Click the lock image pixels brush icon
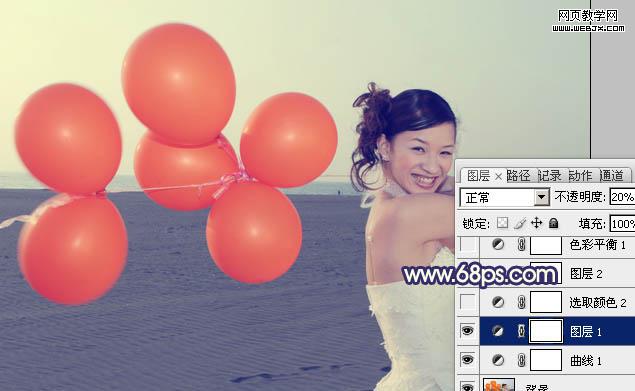The image size is (635, 391). coord(520,223)
